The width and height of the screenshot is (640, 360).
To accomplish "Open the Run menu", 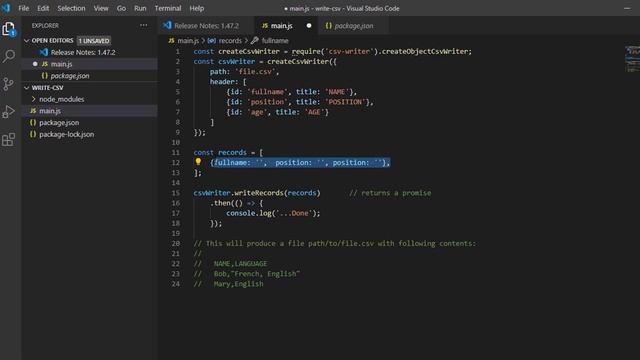I will [x=140, y=8].
